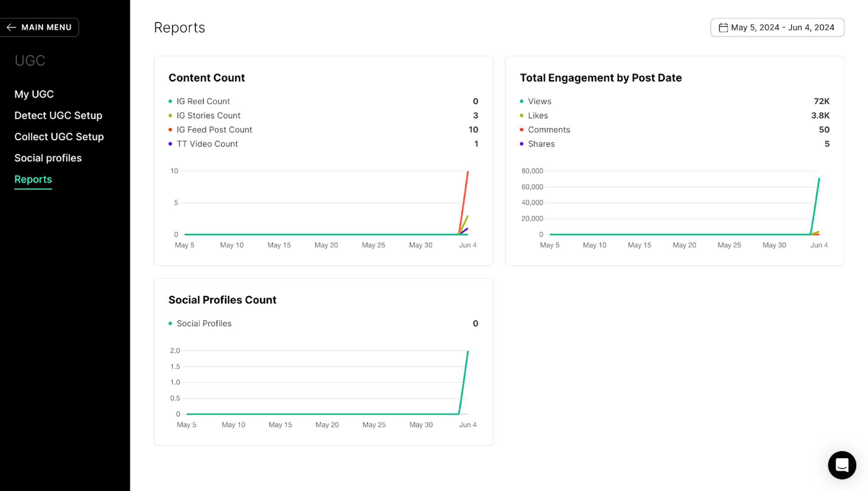The image size is (868, 491).
Task: Click the calendar icon in date range picker
Action: [x=723, y=28]
